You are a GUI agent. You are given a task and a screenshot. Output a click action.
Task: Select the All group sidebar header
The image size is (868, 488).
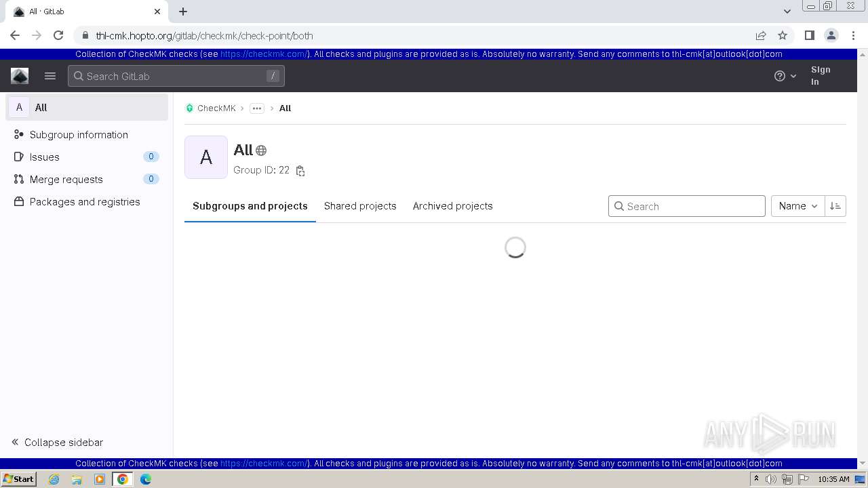tap(87, 107)
